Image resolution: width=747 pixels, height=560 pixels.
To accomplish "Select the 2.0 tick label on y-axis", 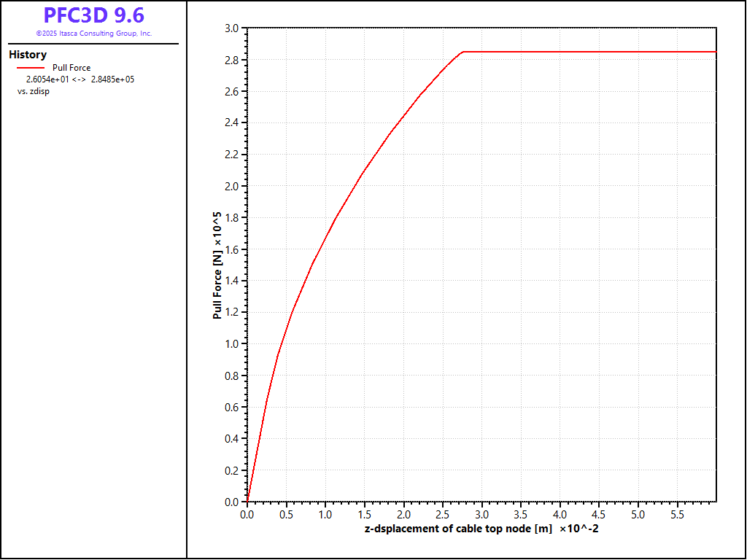I will 232,186.
